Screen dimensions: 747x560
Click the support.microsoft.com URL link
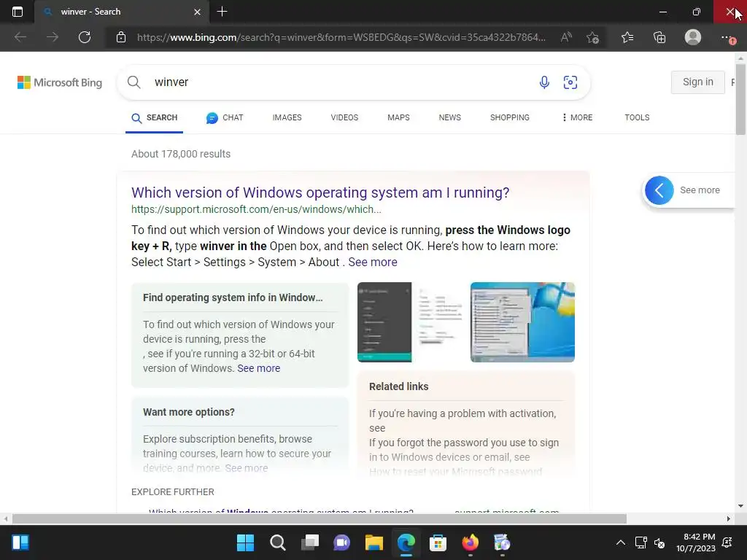(x=256, y=209)
